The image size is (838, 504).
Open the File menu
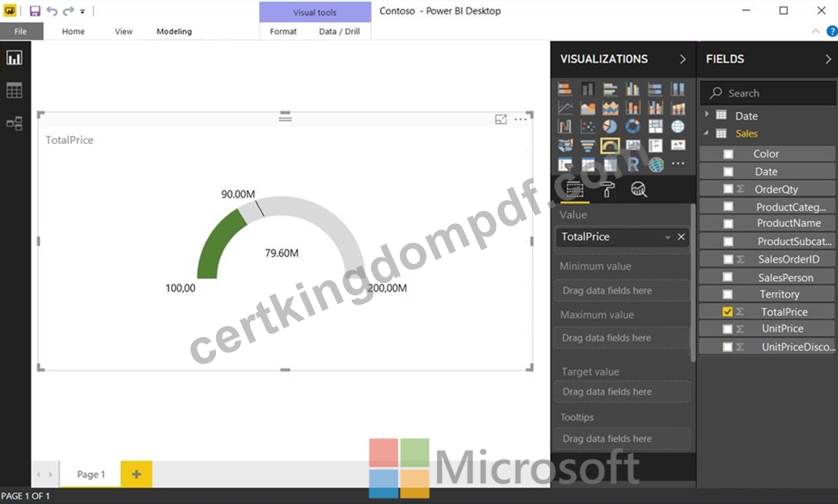[21, 31]
